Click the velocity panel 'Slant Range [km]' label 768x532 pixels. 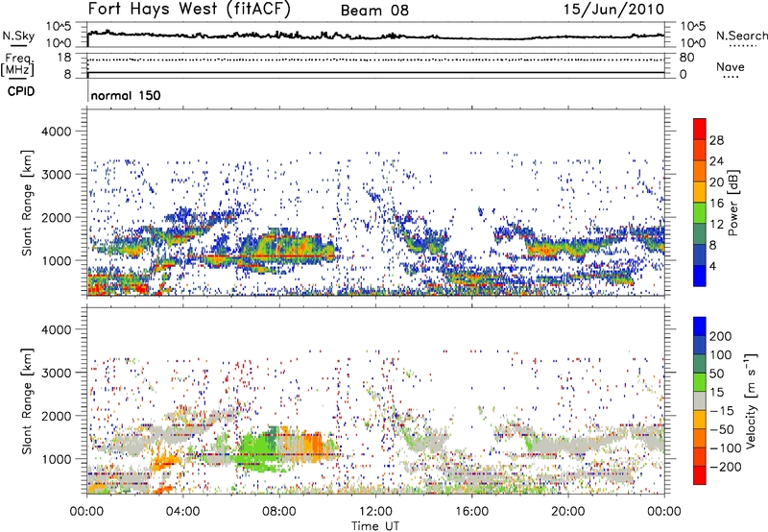[x=27, y=401]
